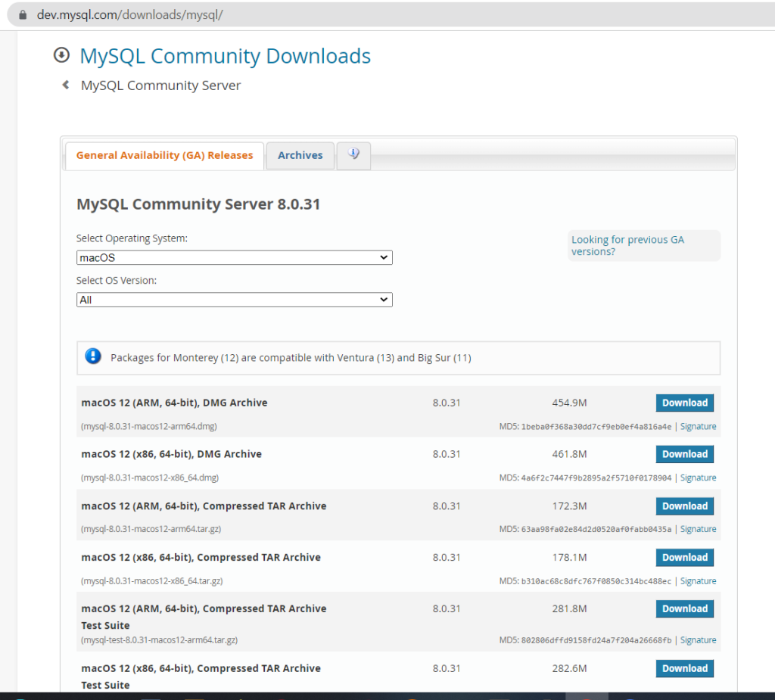The width and height of the screenshot is (775, 700).
Task: Download the macOS 12 x86 DMG Archive
Action: (x=684, y=454)
